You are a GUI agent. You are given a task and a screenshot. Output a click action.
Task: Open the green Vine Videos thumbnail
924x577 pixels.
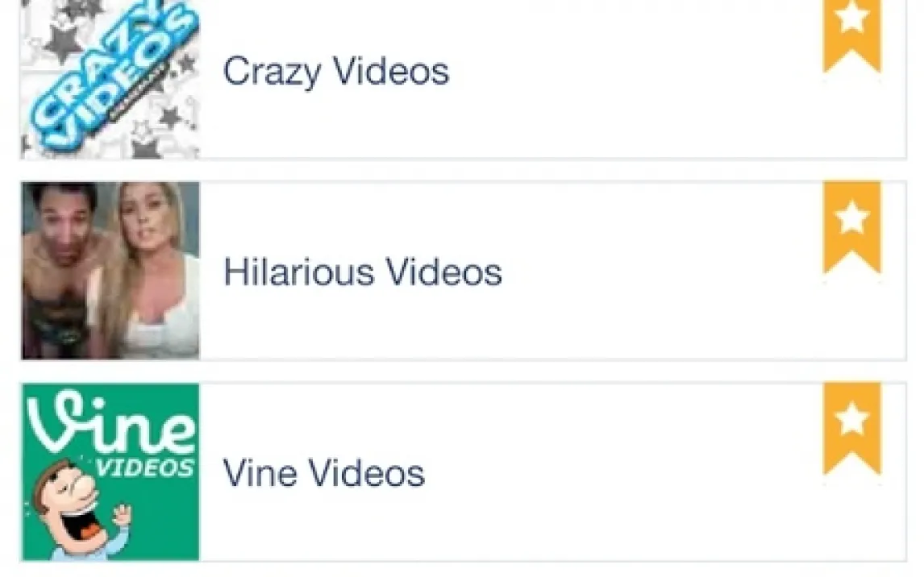click(110, 471)
